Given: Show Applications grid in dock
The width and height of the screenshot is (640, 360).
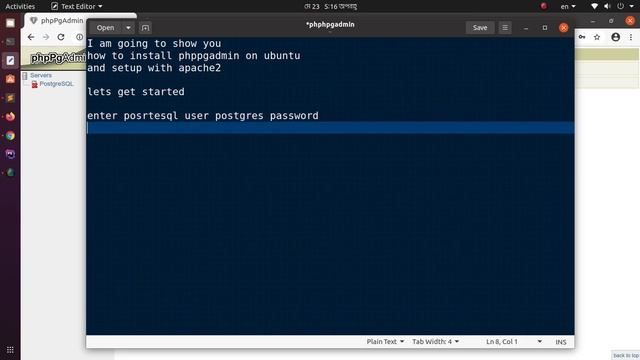Looking at the screenshot, I should coord(10,350).
